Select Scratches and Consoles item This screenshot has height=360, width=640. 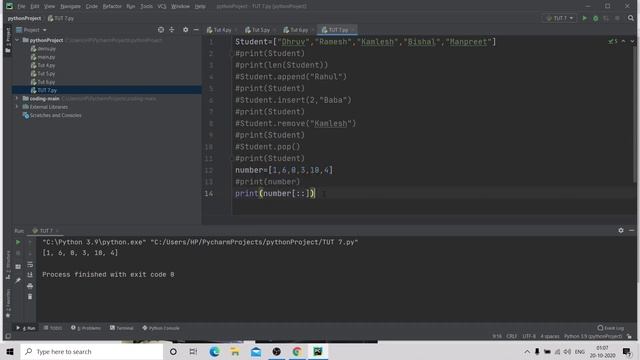52,116
